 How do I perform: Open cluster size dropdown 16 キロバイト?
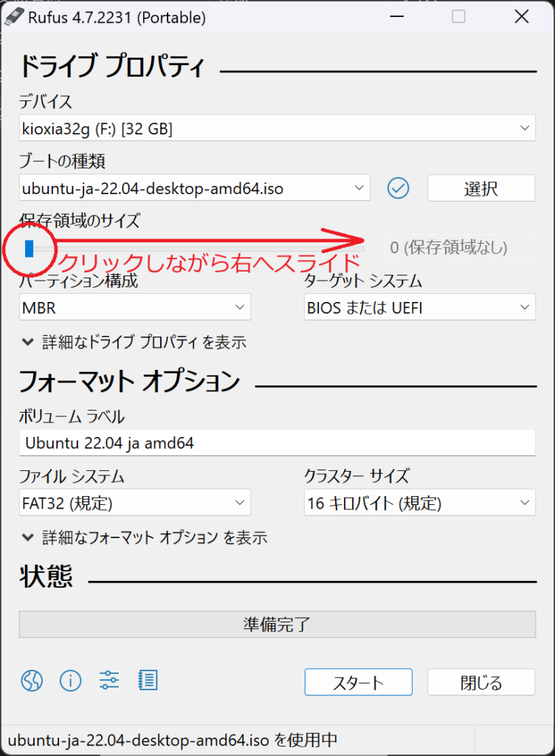point(420,502)
